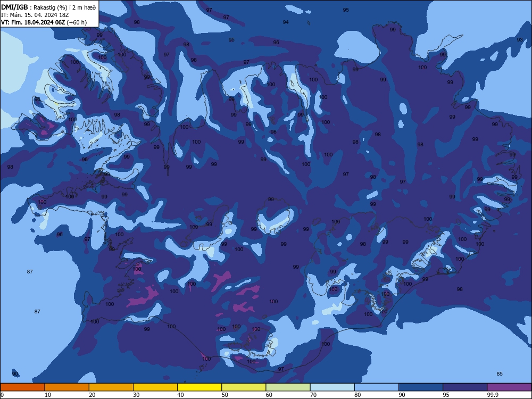Pick the pale yellow 50–60 legend swatch
532x399 pixels.
coord(244,387)
